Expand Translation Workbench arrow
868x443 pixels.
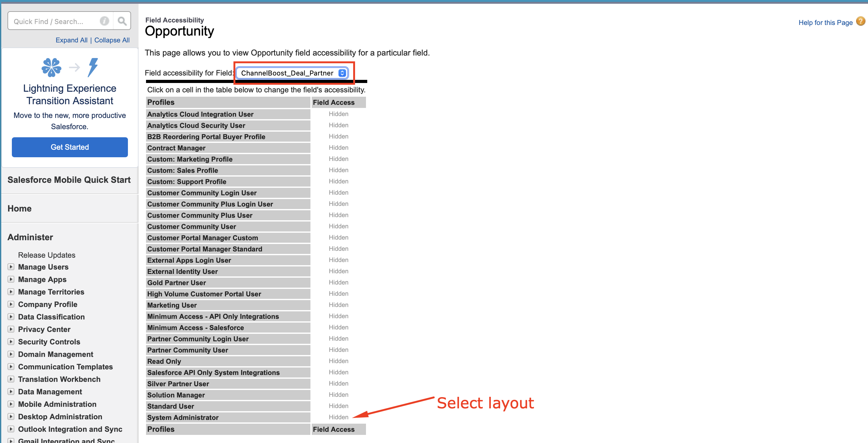11,379
